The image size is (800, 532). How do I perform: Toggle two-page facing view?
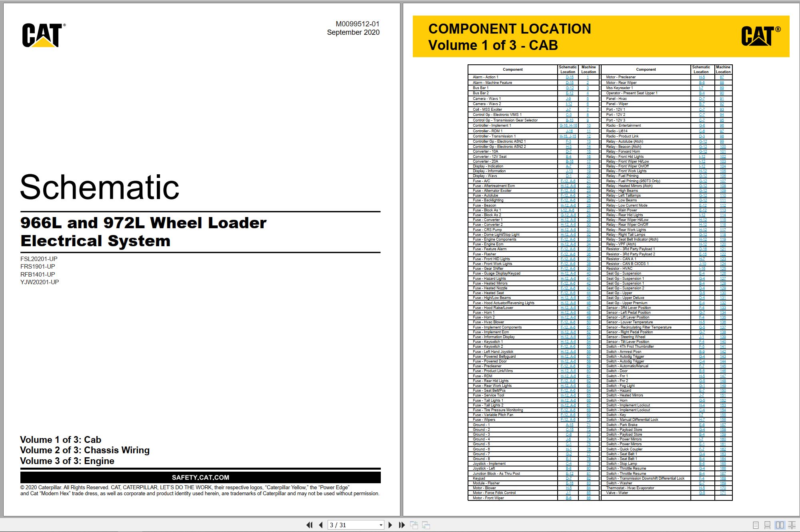click(x=780, y=525)
